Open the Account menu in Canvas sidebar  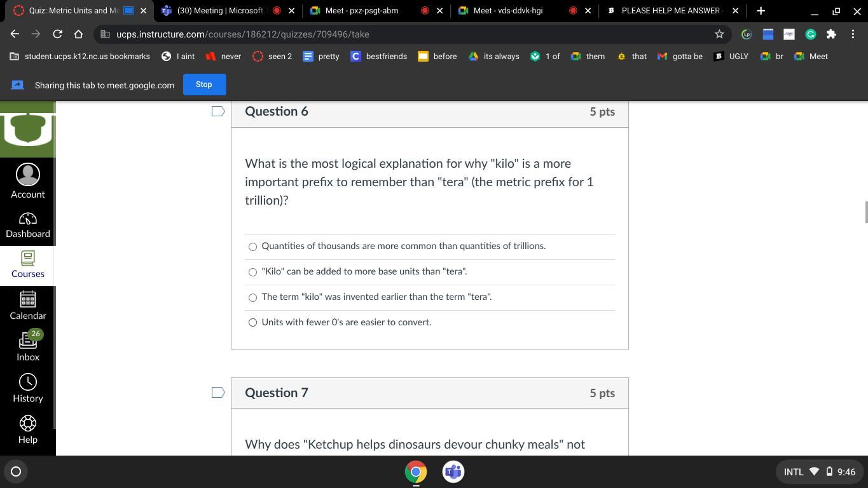click(x=28, y=182)
